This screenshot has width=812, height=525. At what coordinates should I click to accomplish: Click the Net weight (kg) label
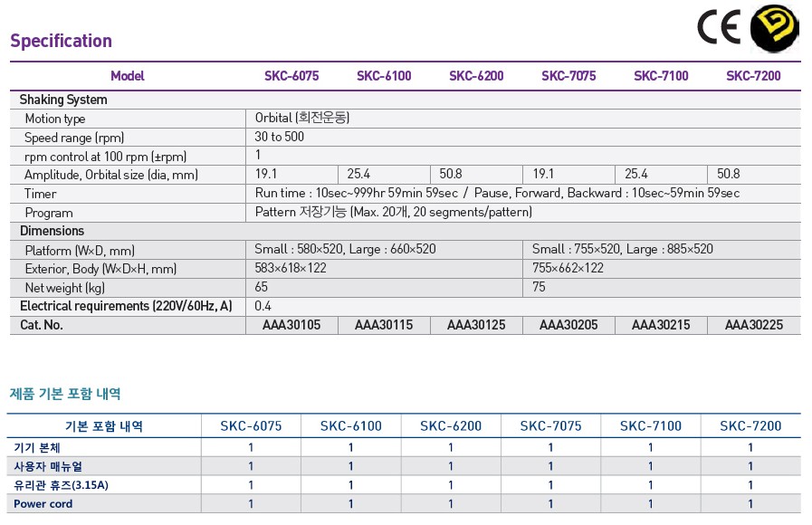click(x=65, y=288)
